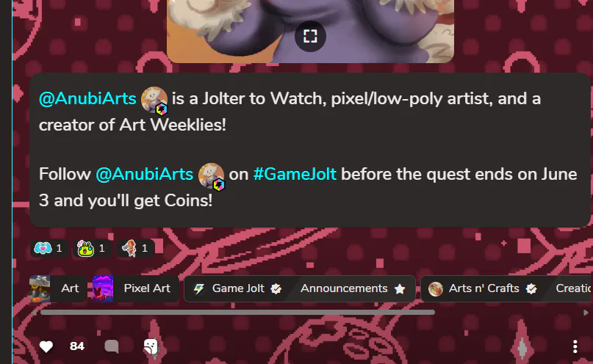Viewport: 593px width, 364px height.
Task: Click the megaphone character sticker reaction
Action: click(x=135, y=249)
